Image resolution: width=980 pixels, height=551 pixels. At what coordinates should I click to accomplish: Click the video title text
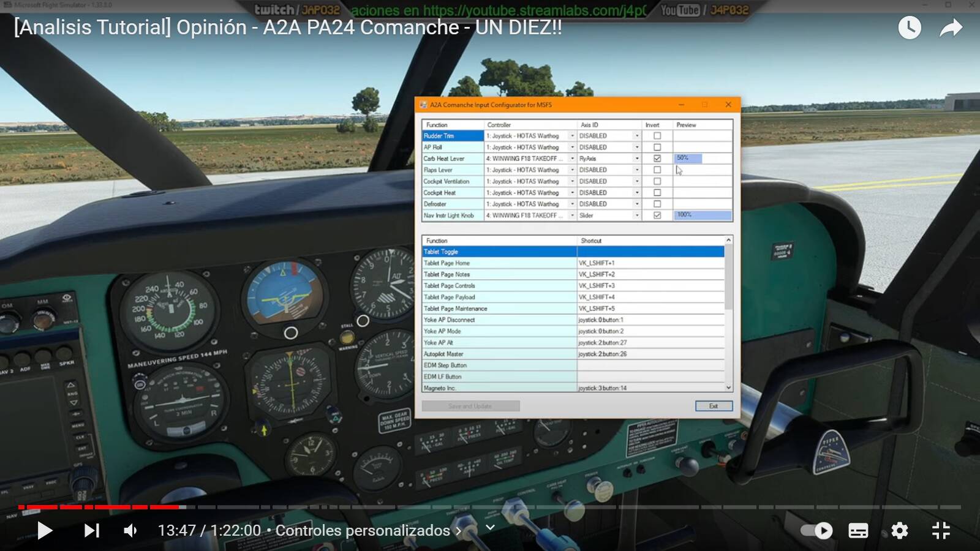click(x=288, y=28)
